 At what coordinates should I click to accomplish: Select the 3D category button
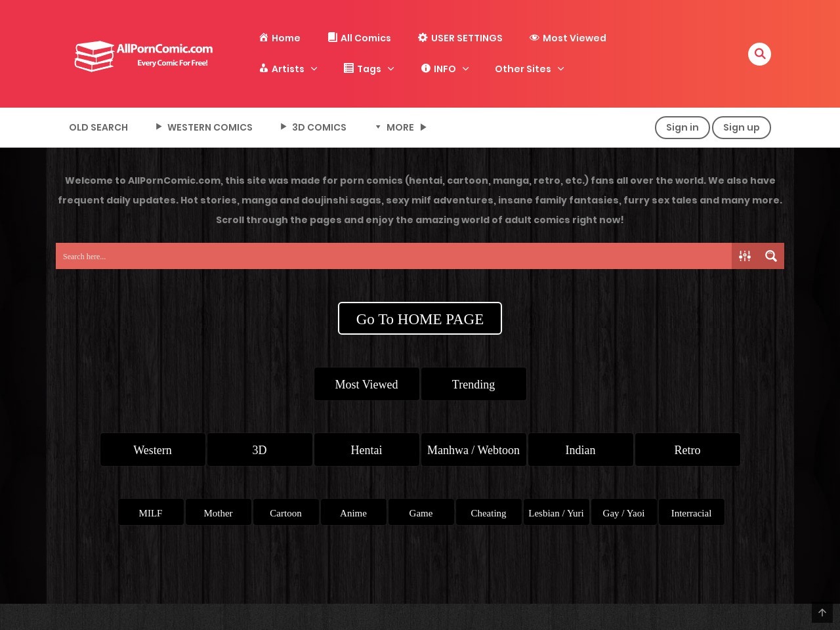click(x=259, y=450)
